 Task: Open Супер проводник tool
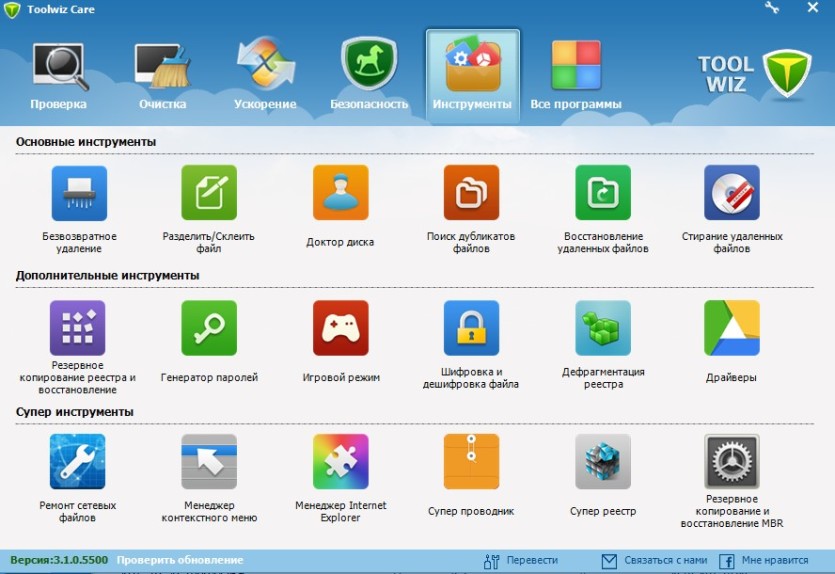click(x=471, y=462)
